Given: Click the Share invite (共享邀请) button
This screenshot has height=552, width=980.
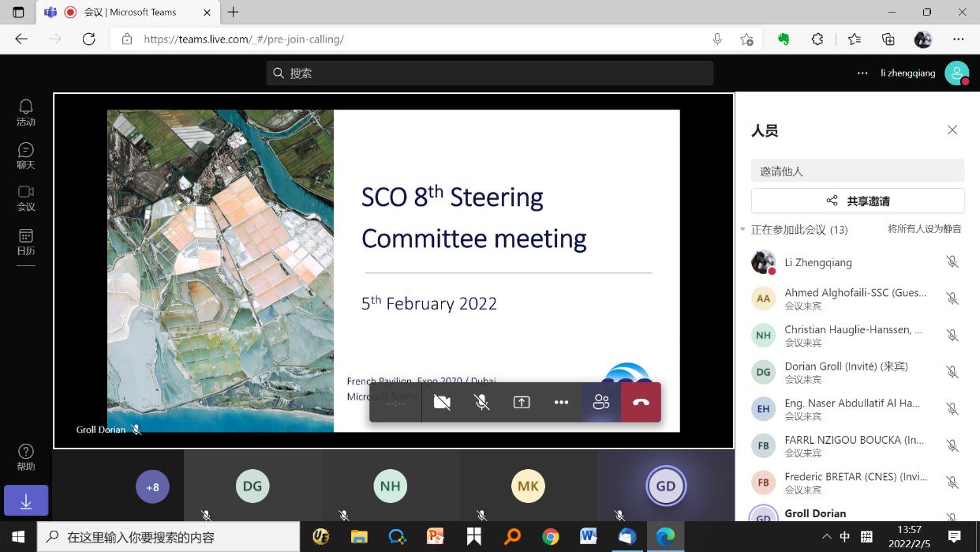Looking at the screenshot, I should [858, 201].
